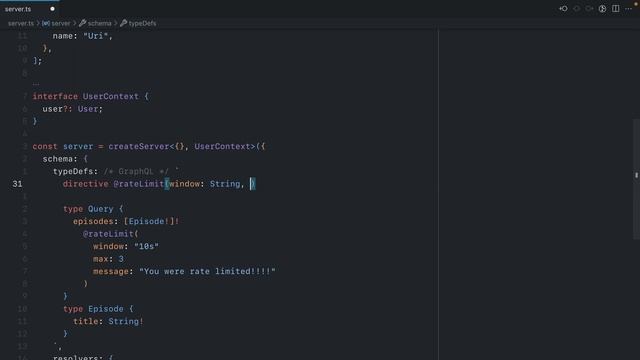Image resolution: width=640 pixels, height=360 pixels.
Task: Click 'episodes:' field name
Action: tap(96, 222)
